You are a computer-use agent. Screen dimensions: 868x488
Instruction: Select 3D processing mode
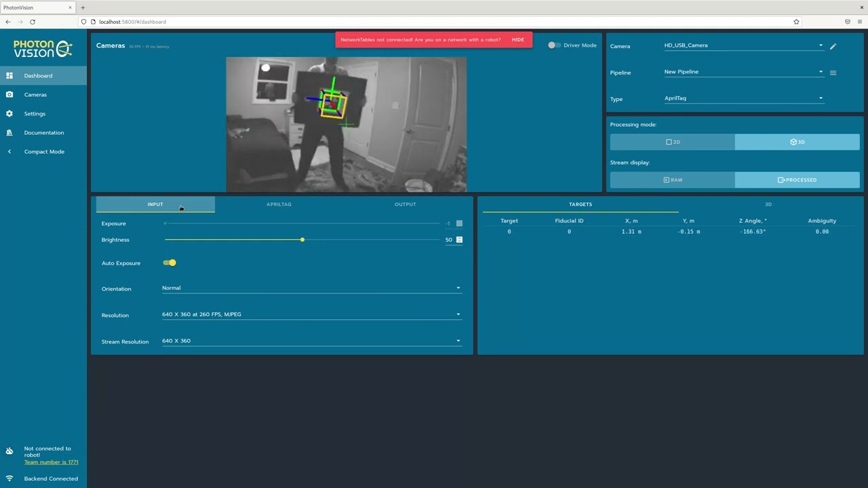[797, 142]
